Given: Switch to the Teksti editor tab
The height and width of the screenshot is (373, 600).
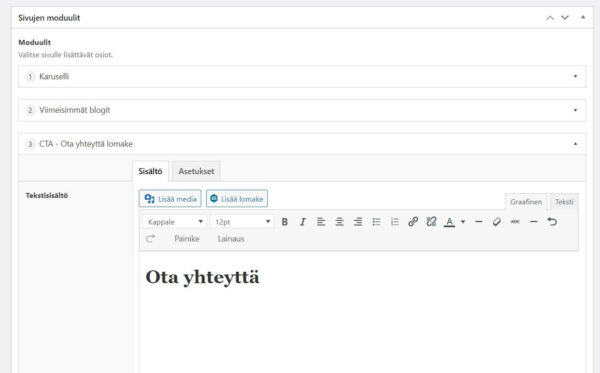Looking at the screenshot, I should [564, 202].
